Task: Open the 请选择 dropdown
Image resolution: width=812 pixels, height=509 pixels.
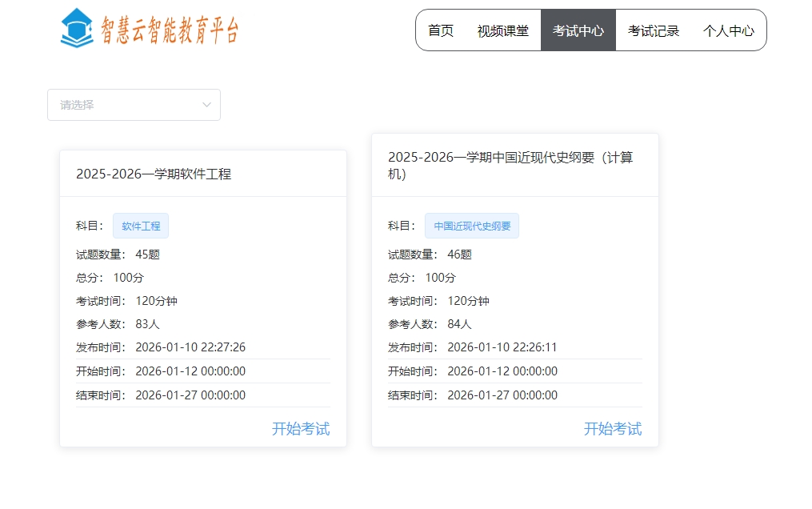Action: pyautogui.click(x=134, y=105)
